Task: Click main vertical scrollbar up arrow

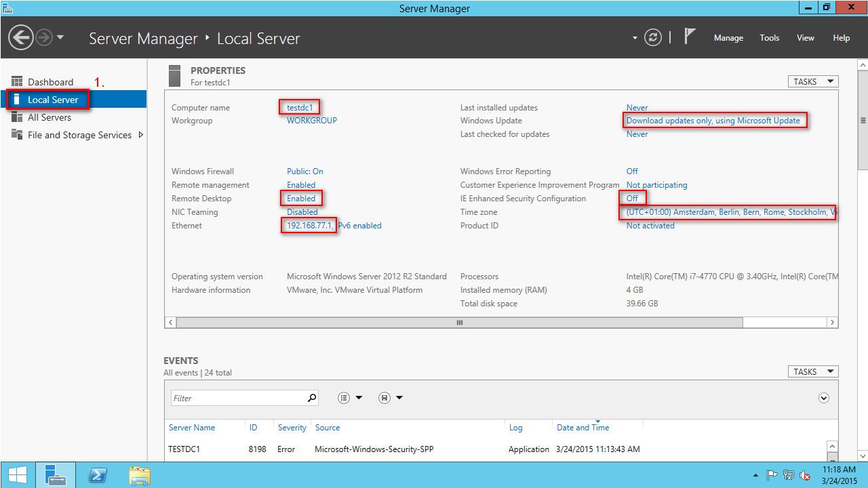Action: coord(863,64)
